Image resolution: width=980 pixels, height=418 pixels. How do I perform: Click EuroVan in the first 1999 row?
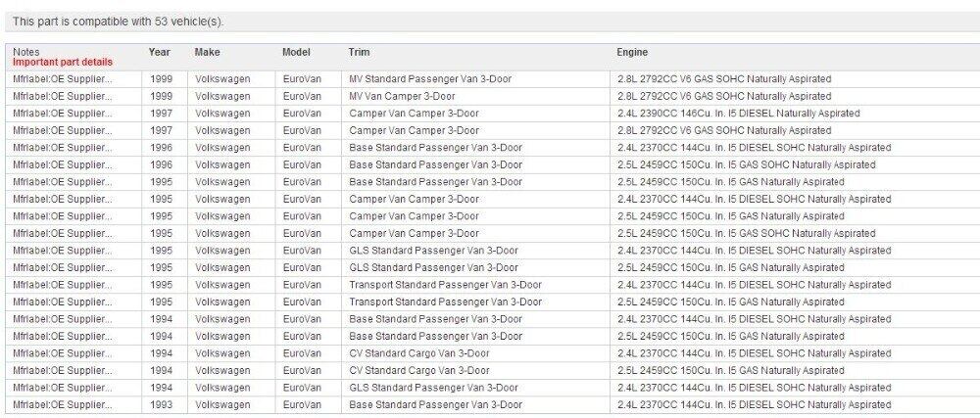[302, 78]
